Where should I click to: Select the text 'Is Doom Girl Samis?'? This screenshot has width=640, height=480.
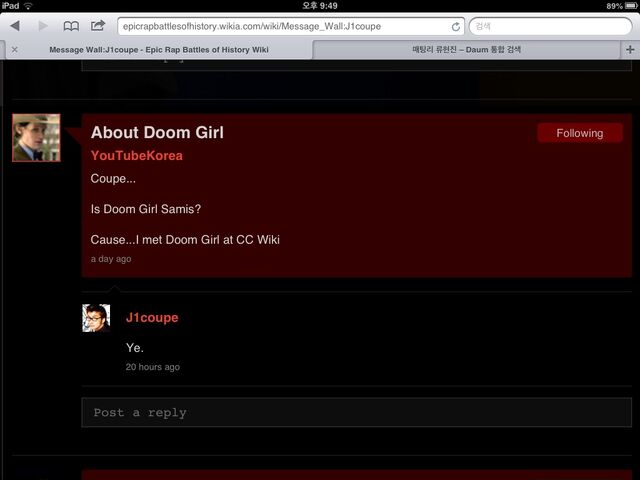[146, 209]
